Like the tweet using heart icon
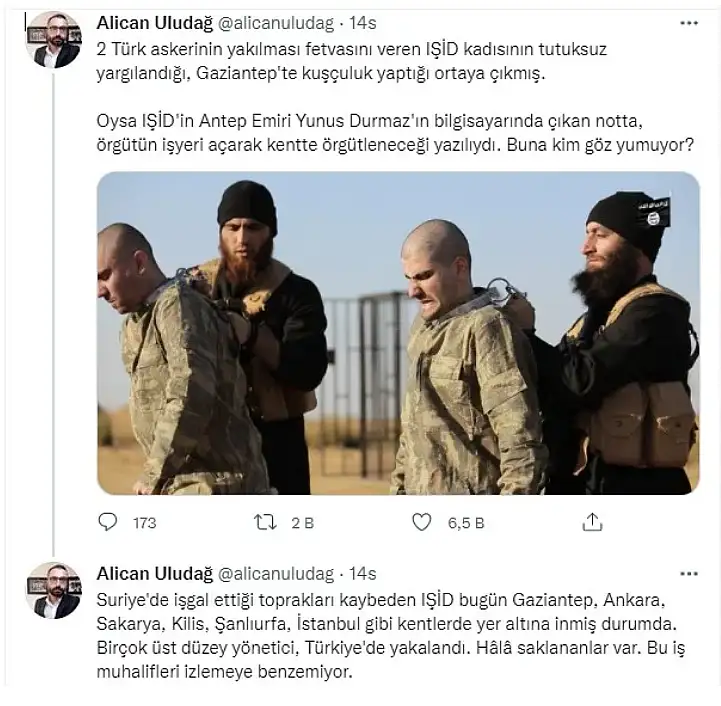 421,522
